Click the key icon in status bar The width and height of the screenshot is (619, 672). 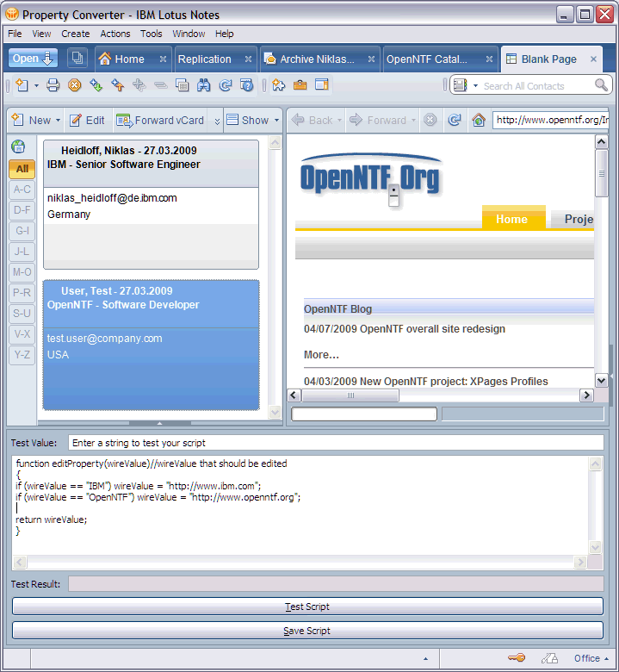(517, 657)
